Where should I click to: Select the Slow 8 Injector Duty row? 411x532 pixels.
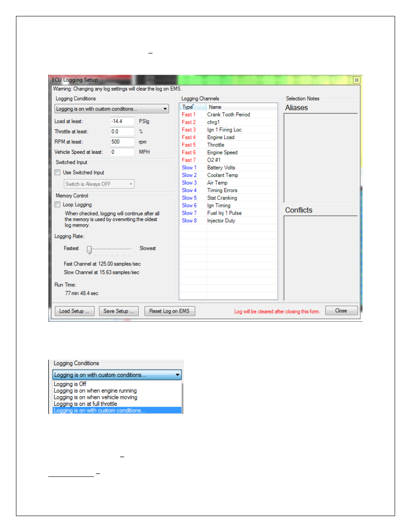228,221
